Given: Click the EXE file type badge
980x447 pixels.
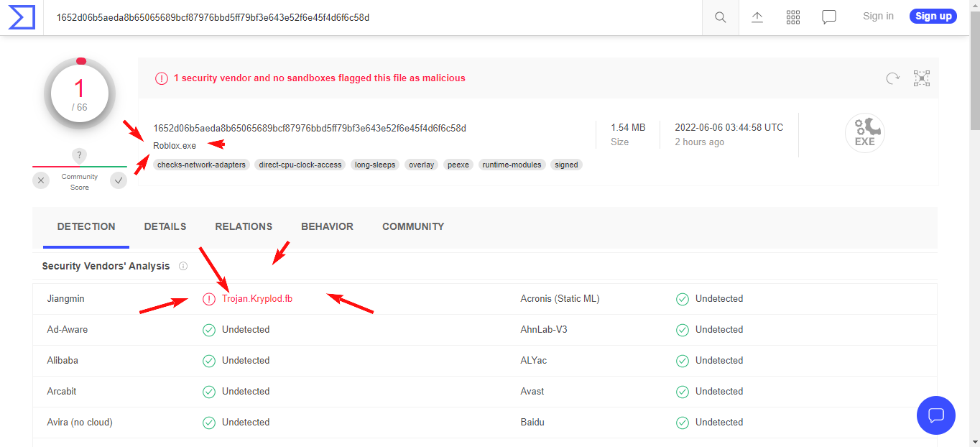Looking at the screenshot, I should (x=864, y=132).
